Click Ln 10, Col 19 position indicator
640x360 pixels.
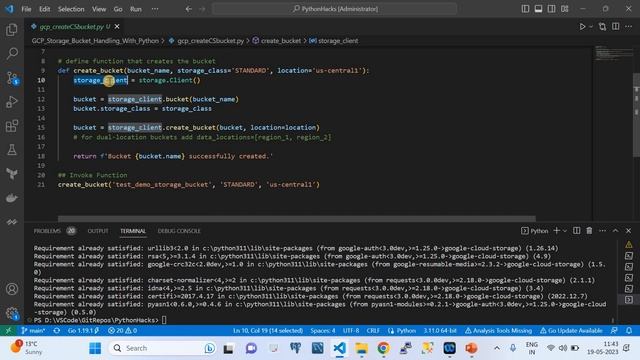[x=268, y=331]
